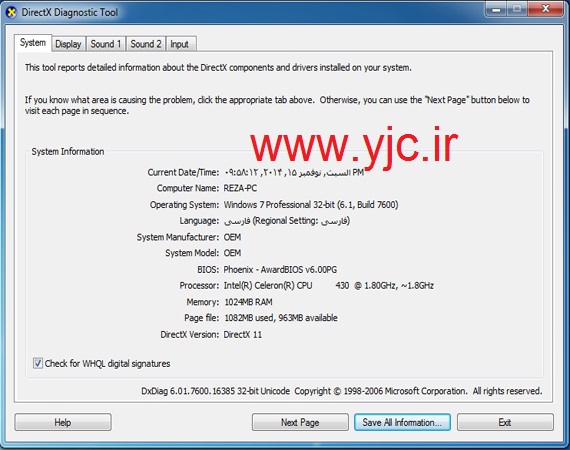Click Save All Information button

pos(402,422)
